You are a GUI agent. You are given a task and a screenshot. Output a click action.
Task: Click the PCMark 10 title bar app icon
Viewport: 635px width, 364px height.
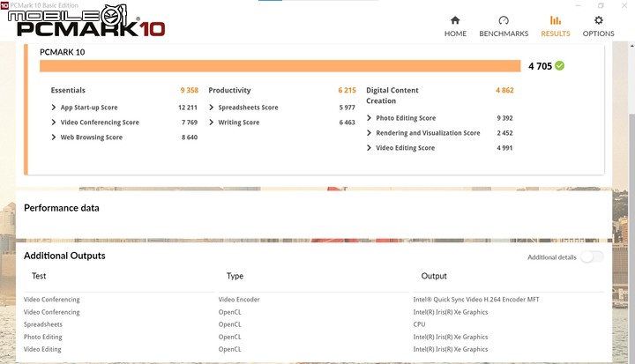[4, 5]
